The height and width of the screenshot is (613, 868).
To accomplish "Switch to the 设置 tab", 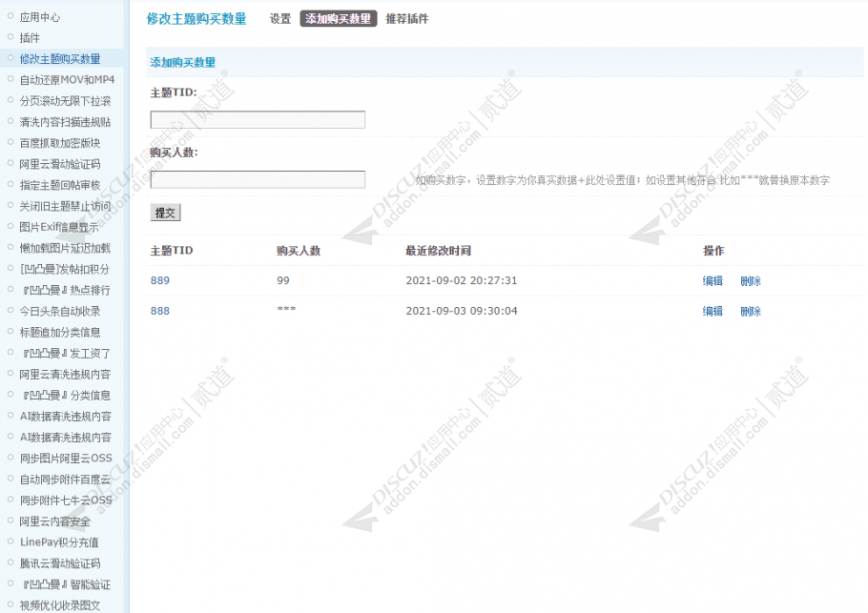I will click(280, 19).
